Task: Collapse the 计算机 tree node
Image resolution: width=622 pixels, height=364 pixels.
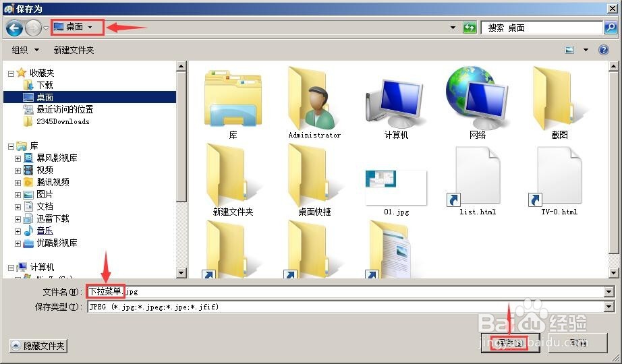Action: click(x=11, y=268)
